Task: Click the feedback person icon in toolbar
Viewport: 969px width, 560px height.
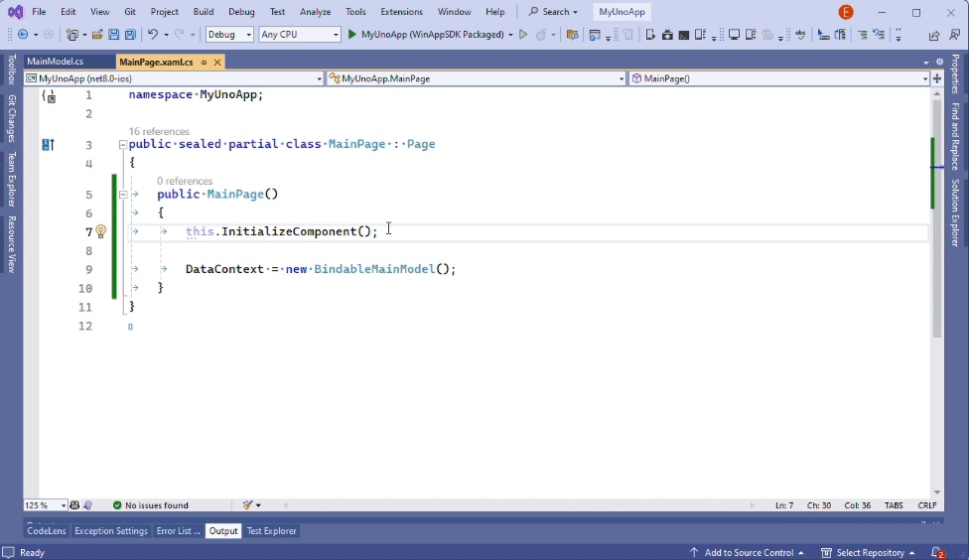Action: tap(954, 35)
